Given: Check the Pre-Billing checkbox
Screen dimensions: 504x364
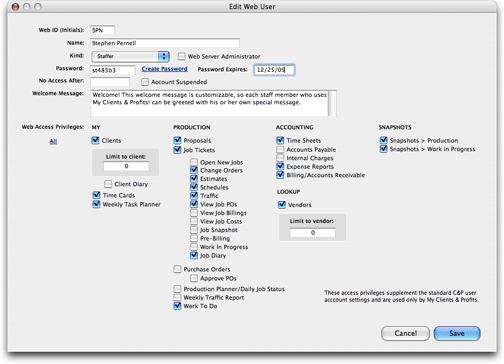Looking at the screenshot, I should pos(194,238).
